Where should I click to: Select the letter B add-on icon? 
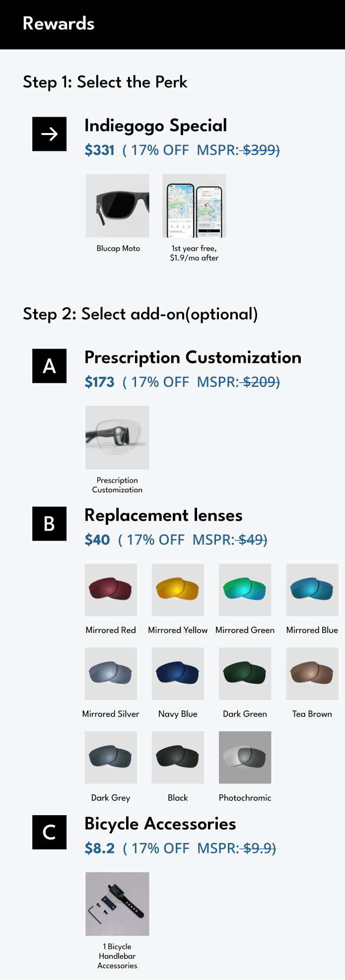pyautogui.click(x=49, y=524)
